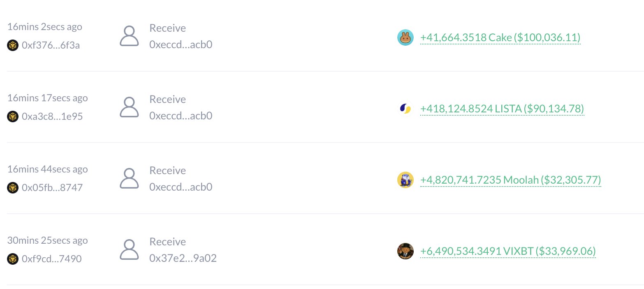
Task: Click user avatar icon in VIXBT row
Action: [130, 250]
